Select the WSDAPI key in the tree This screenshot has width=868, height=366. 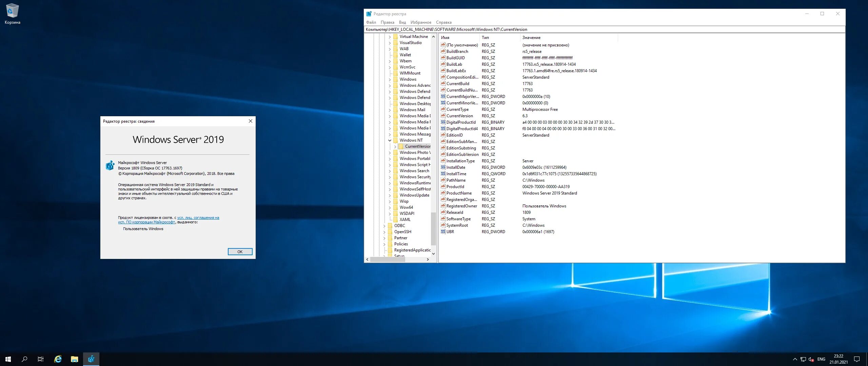point(407,213)
